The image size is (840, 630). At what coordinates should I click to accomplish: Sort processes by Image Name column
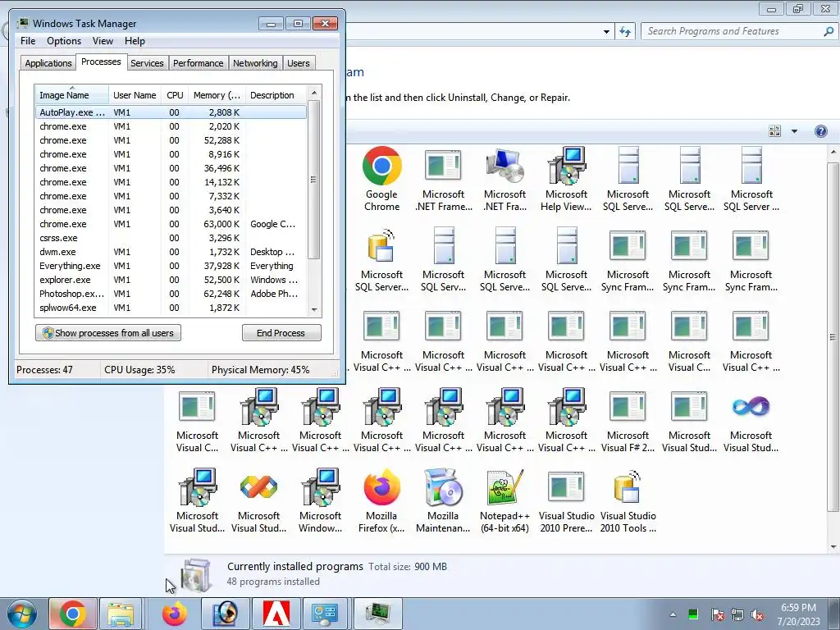coord(72,95)
